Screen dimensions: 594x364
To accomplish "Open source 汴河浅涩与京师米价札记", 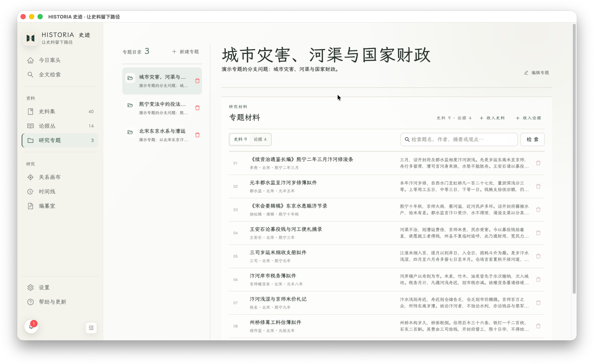I will tap(278, 299).
